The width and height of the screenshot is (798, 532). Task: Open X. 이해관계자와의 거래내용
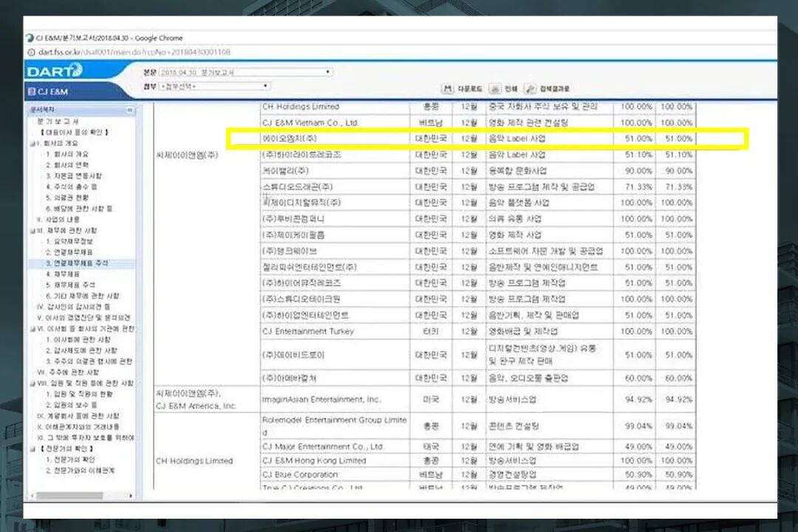78,427
